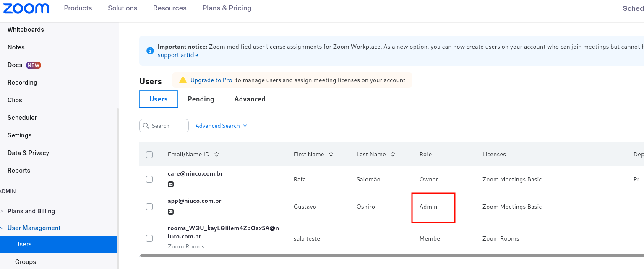Open Scheduler in sidebar
Image resolution: width=644 pixels, height=269 pixels.
pyautogui.click(x=22, y=118)
